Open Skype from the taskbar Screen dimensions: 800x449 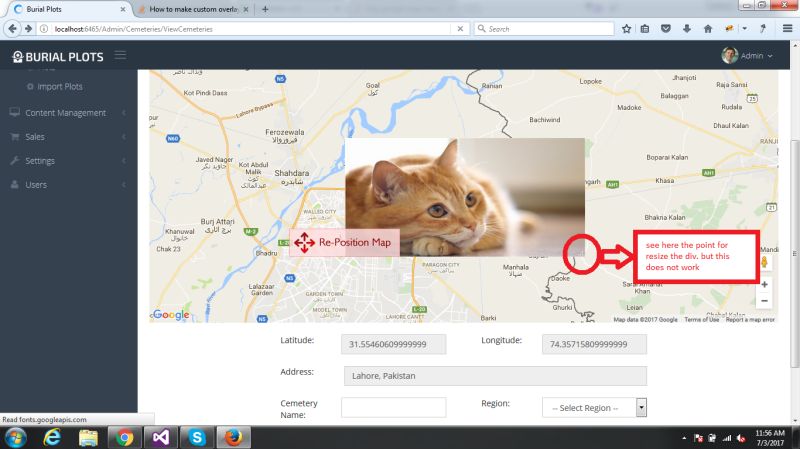[196, 438]
